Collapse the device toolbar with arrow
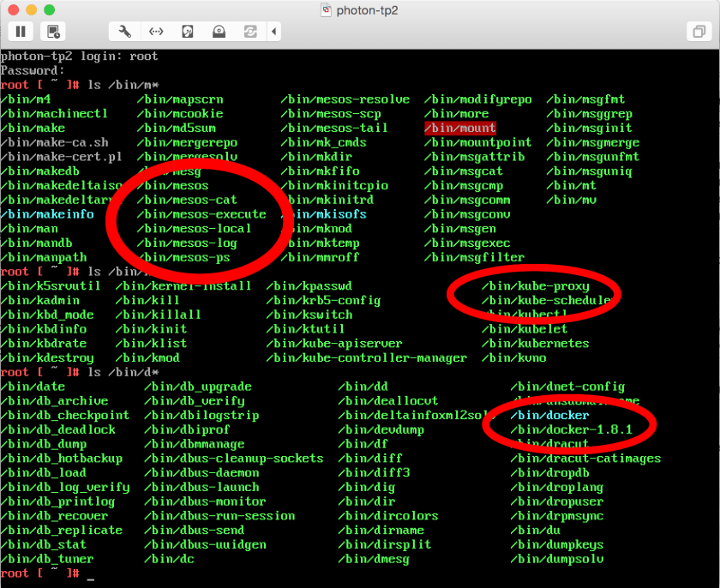Screen dimensions: 720x588 coord(274,32)
